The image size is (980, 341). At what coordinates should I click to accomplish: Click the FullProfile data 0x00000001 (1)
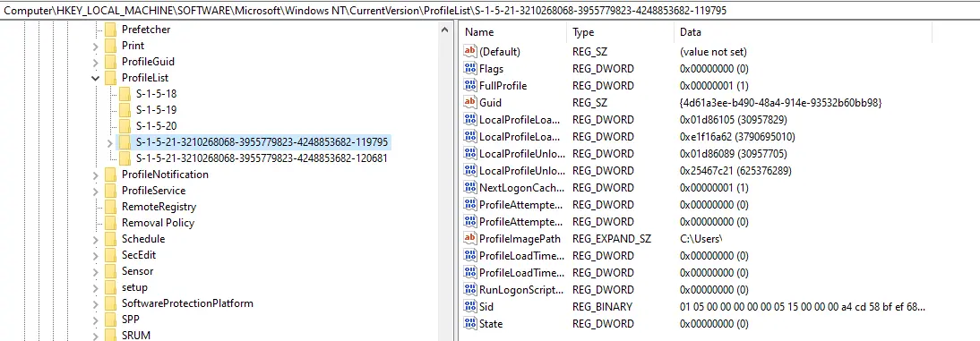714,86
